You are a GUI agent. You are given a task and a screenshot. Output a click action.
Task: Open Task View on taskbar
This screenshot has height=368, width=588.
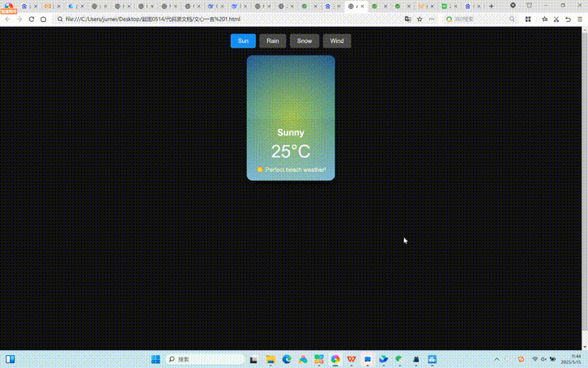click(254, 359)
